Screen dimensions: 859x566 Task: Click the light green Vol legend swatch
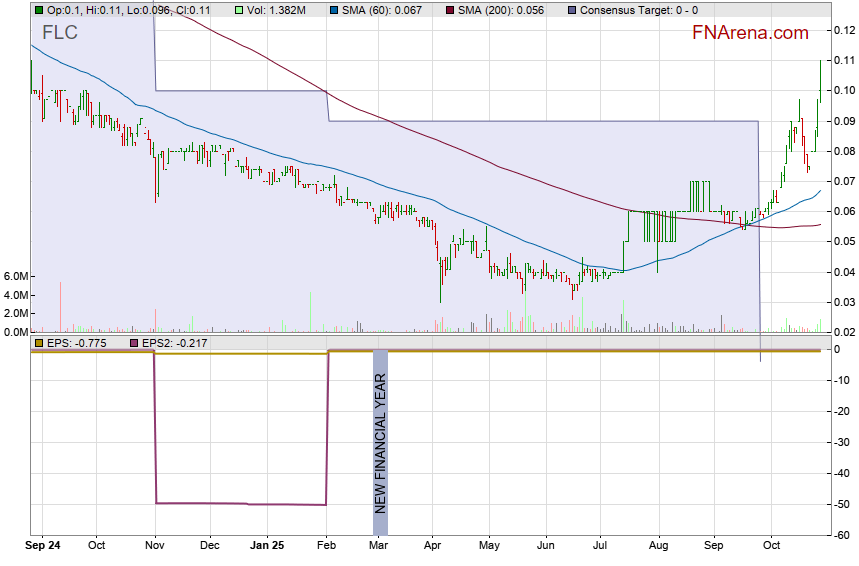click(239, 9)
